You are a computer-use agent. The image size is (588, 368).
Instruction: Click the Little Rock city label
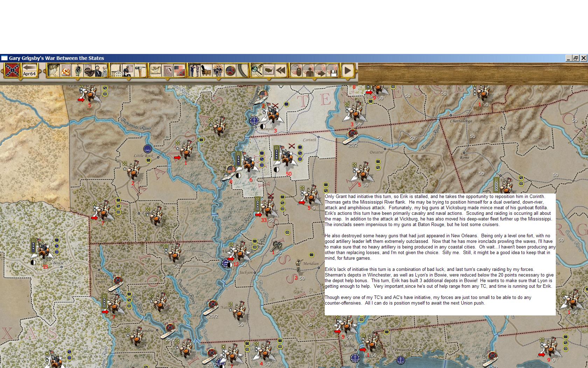(x=143, y=156)
